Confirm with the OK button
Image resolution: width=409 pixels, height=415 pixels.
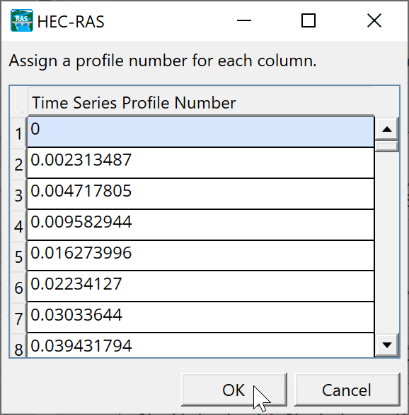coord(234,390)
